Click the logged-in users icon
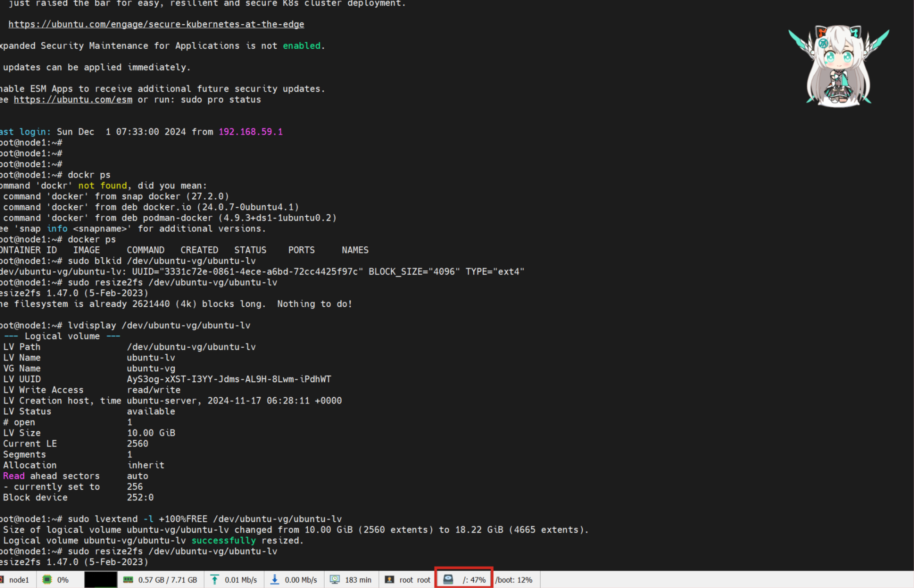The width and height of the screenshot is (914, 588). pos(389,579)
